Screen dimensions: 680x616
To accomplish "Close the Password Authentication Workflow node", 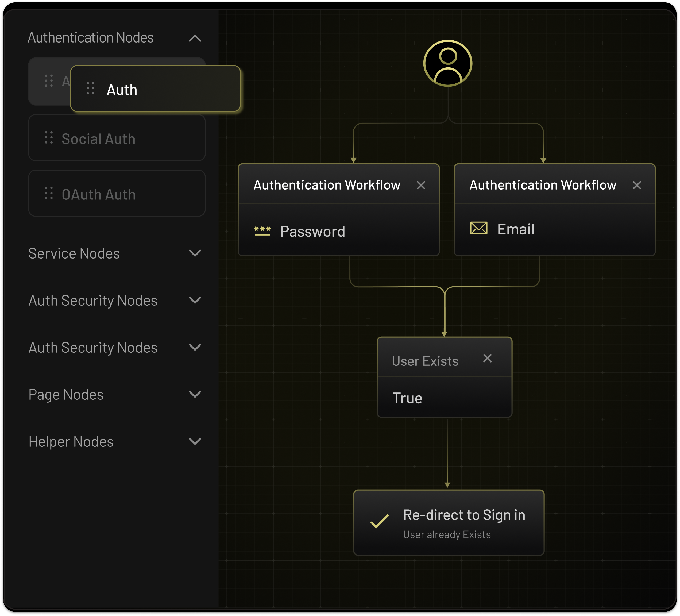I will 421,185.
